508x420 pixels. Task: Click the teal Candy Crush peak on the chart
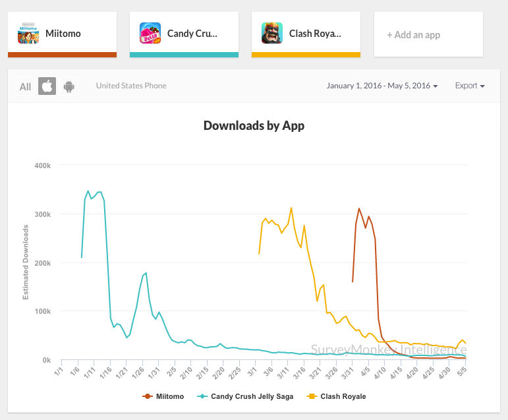tap(88, 191)
